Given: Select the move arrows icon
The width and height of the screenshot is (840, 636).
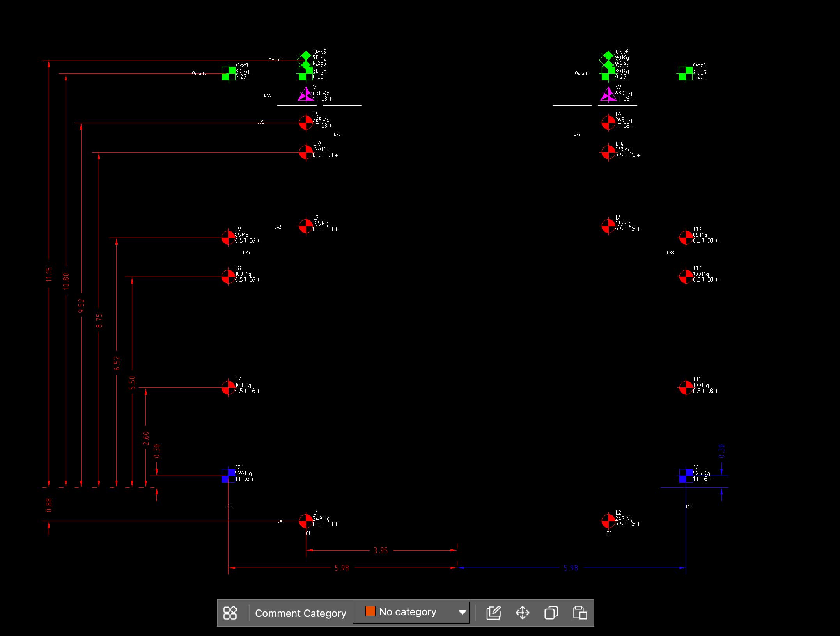Looking at the screenshot, I should (x=522, y=613).
